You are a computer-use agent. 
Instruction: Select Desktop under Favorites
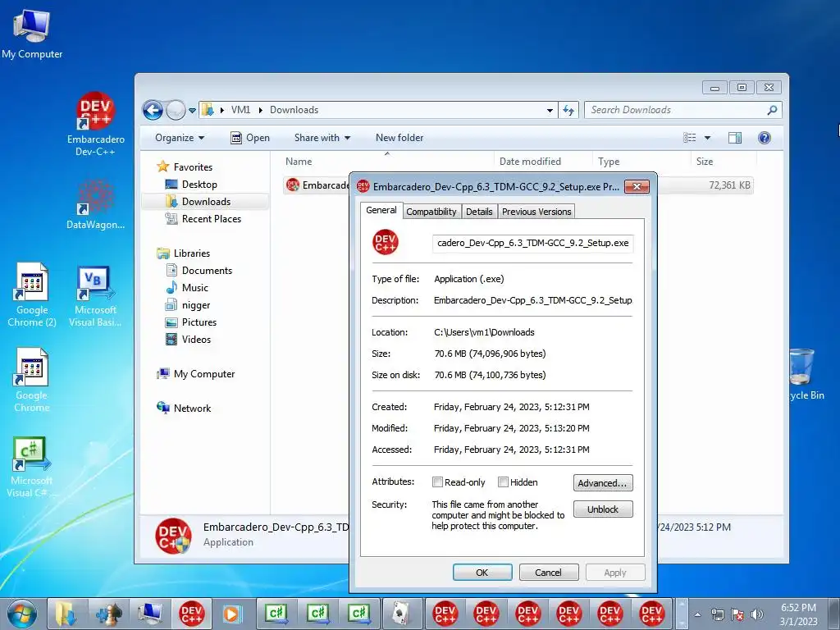[199, 185]
